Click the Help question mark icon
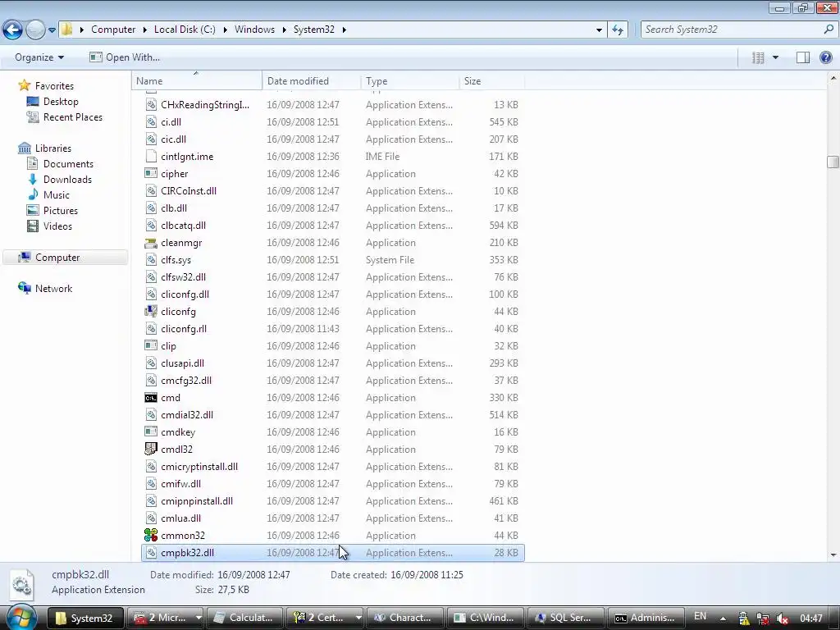Screen dimensions: 840x630 [826, 57]
